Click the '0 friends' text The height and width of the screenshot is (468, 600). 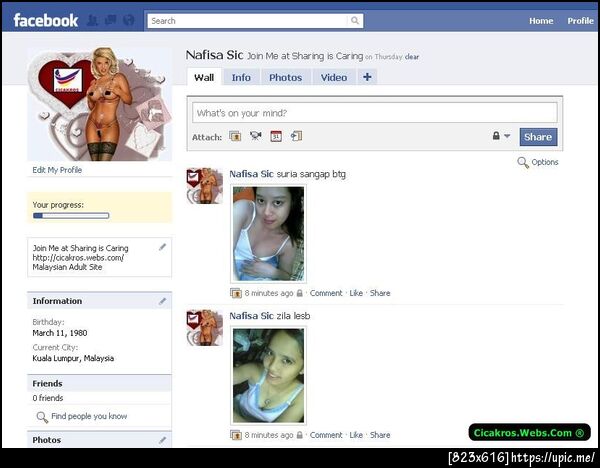[x=48, y=398]
